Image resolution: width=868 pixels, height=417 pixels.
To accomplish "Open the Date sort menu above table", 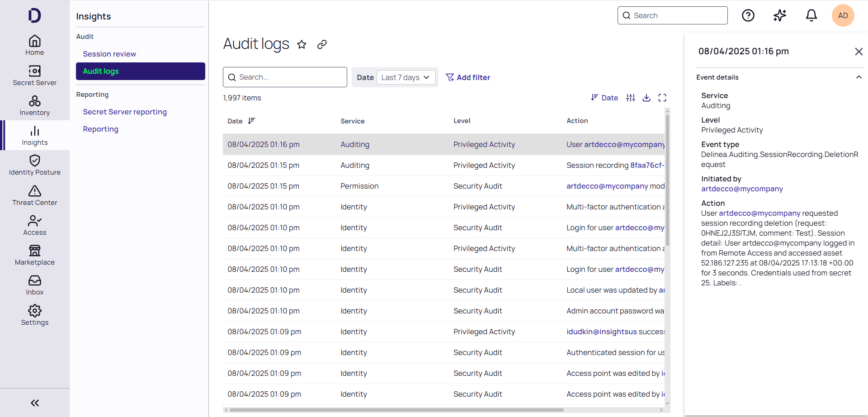I will click(x=604, y=98).
